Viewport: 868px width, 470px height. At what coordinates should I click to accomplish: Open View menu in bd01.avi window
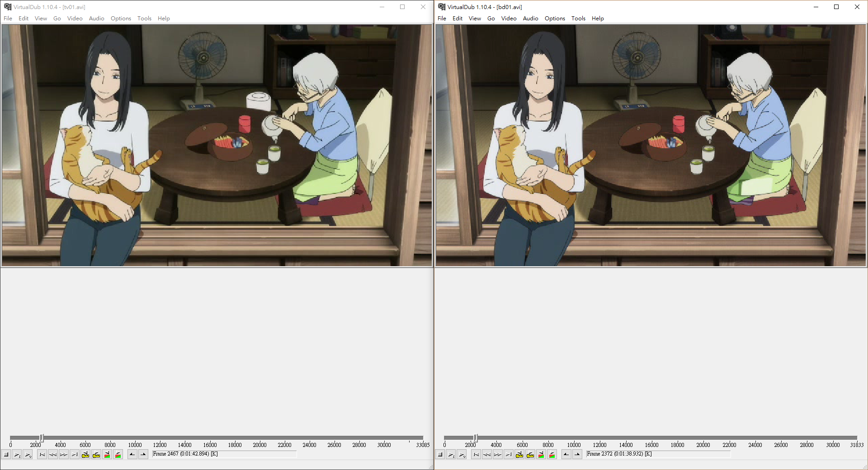(475, 19)
